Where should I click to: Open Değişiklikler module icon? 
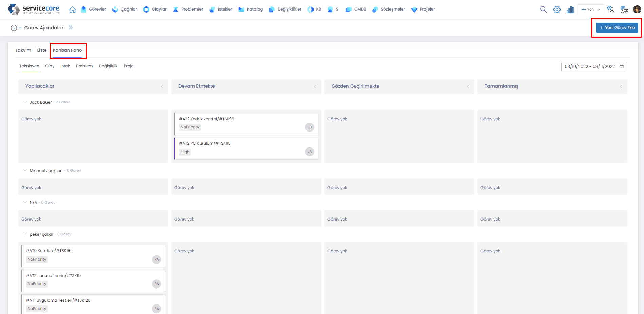272,10
